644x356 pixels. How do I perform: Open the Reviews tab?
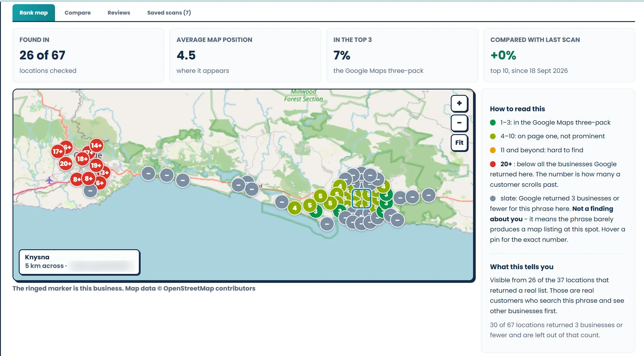click(x=119, y=13)
